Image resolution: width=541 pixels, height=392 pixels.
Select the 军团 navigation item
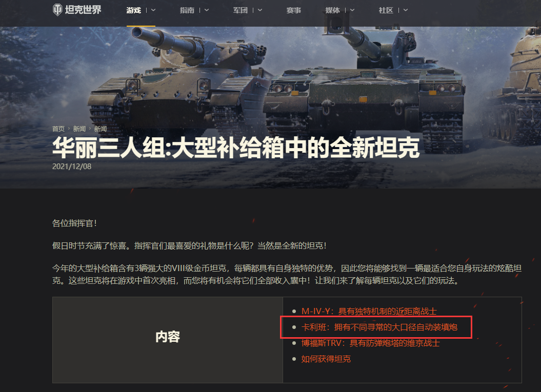click(241, 10)
